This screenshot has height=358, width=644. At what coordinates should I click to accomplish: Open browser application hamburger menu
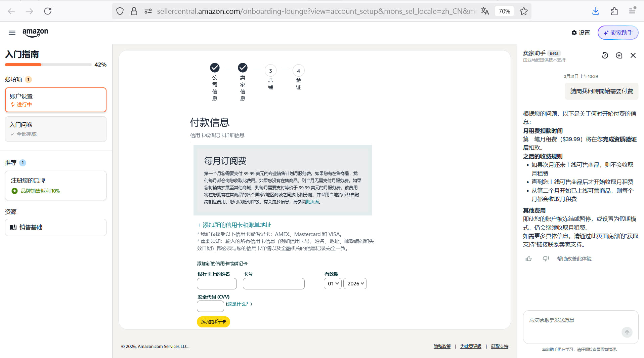(632, 11)
